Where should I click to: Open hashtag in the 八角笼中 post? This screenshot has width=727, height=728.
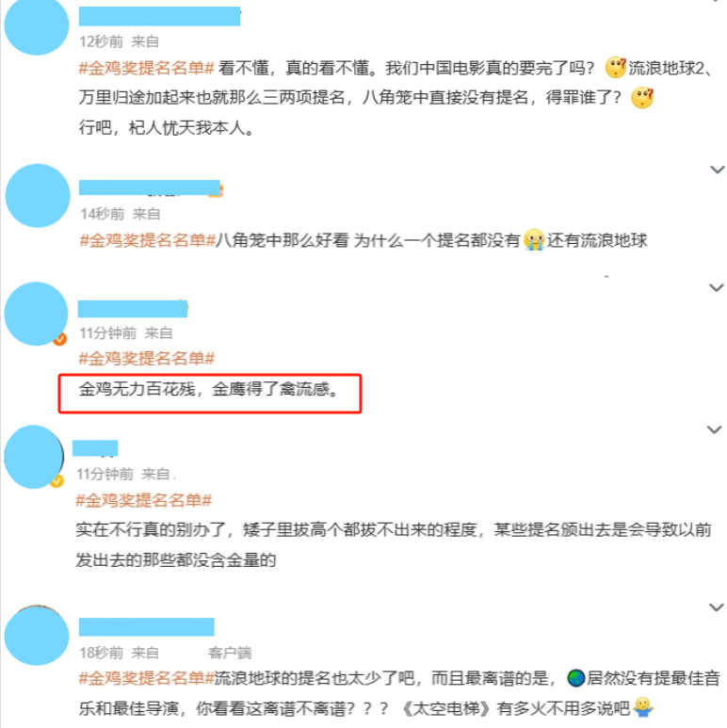pos(148,240)
